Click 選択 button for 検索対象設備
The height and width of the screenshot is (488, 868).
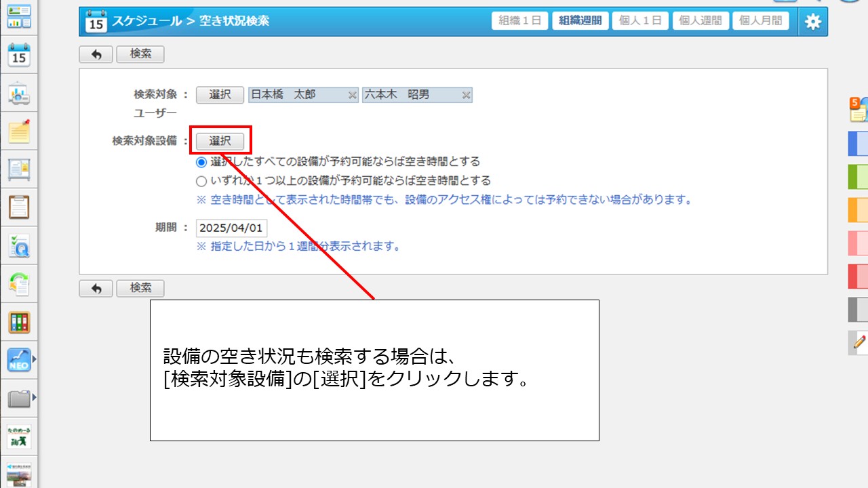(220, 141)
